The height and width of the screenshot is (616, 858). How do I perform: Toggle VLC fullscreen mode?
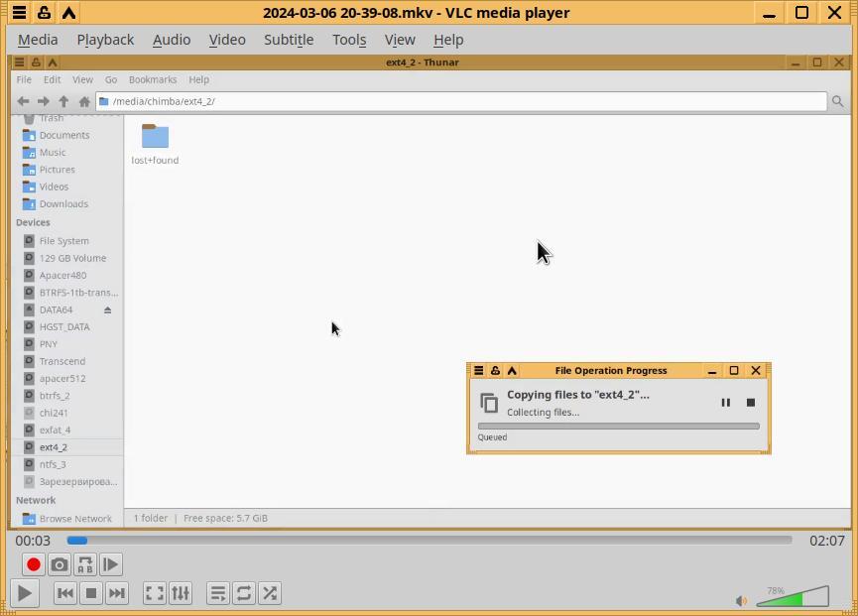pos(155,593)
